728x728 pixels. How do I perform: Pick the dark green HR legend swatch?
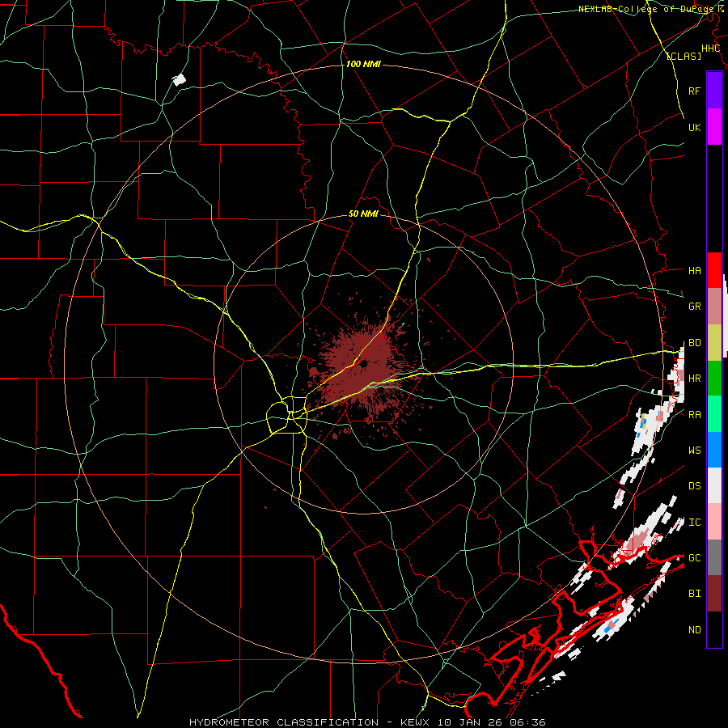click(x=714, y=378)
